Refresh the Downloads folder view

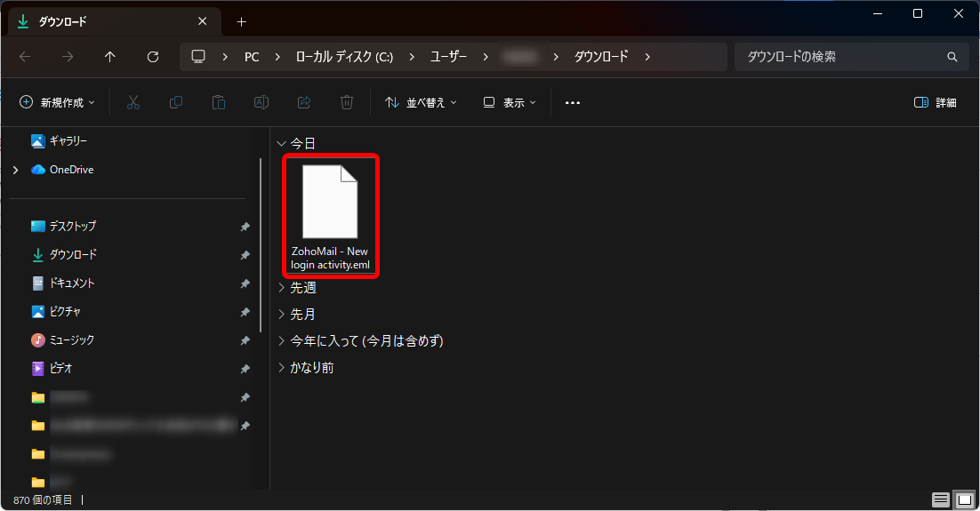[x=152, y=57]
